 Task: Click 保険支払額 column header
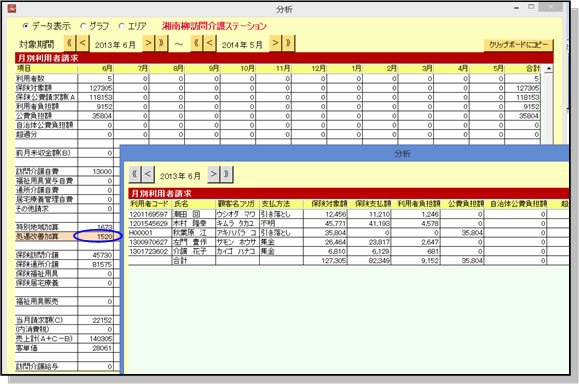coord(369,204)
